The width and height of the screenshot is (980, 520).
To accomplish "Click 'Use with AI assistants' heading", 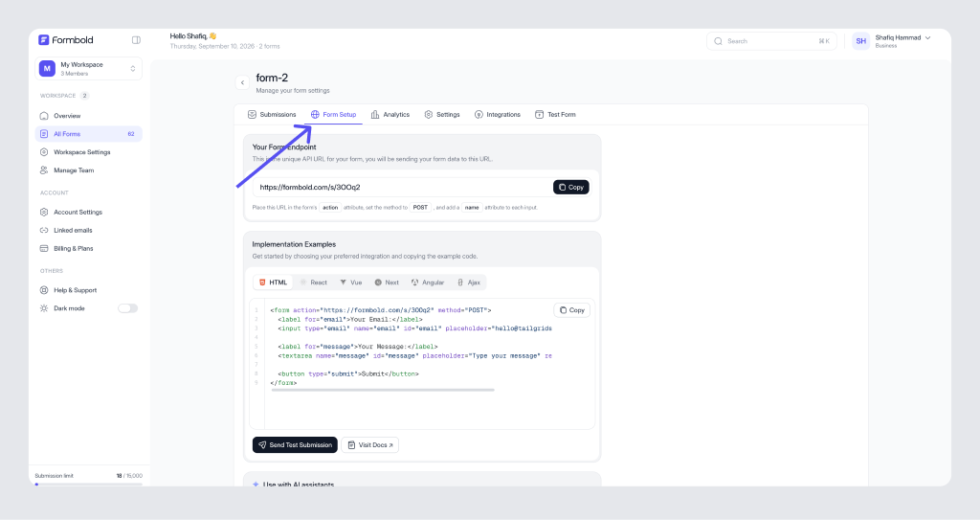I will tap(299, 485).
